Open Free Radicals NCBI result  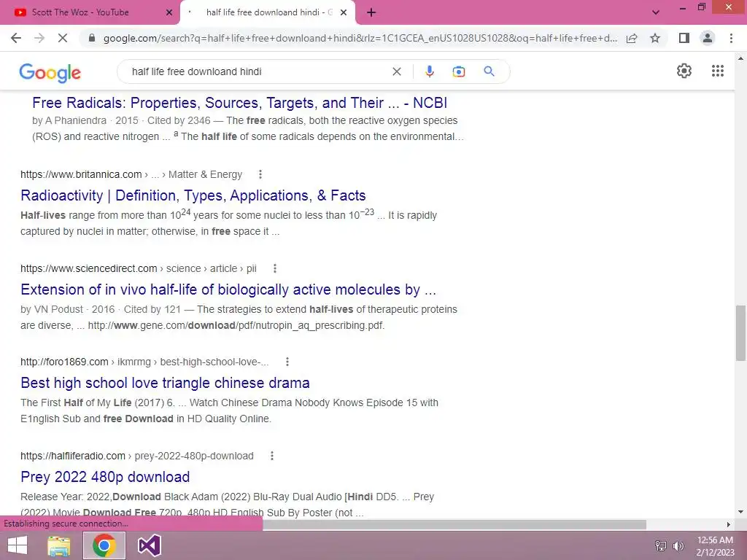pos(239,103)
